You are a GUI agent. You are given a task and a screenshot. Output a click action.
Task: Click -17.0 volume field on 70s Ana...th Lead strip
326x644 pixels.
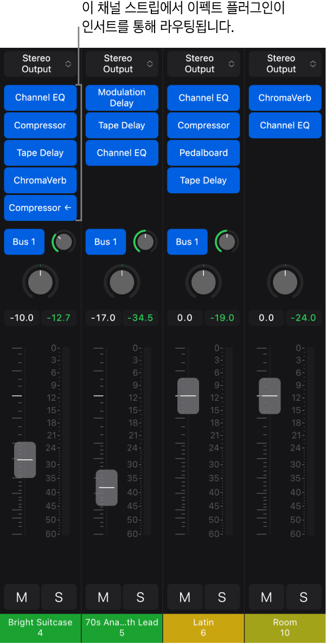(104, 318)
